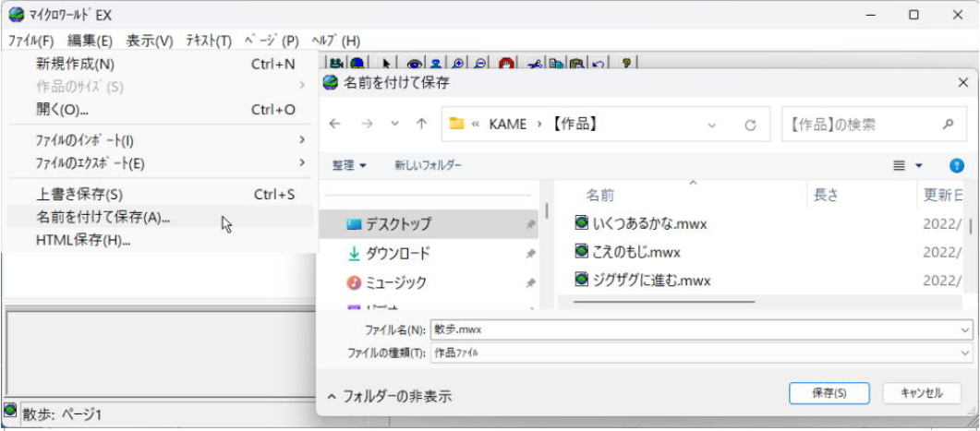This screenshot has width=980, height=431.
Task: Select the black pointer arrow tool
Action: (386, 63)
